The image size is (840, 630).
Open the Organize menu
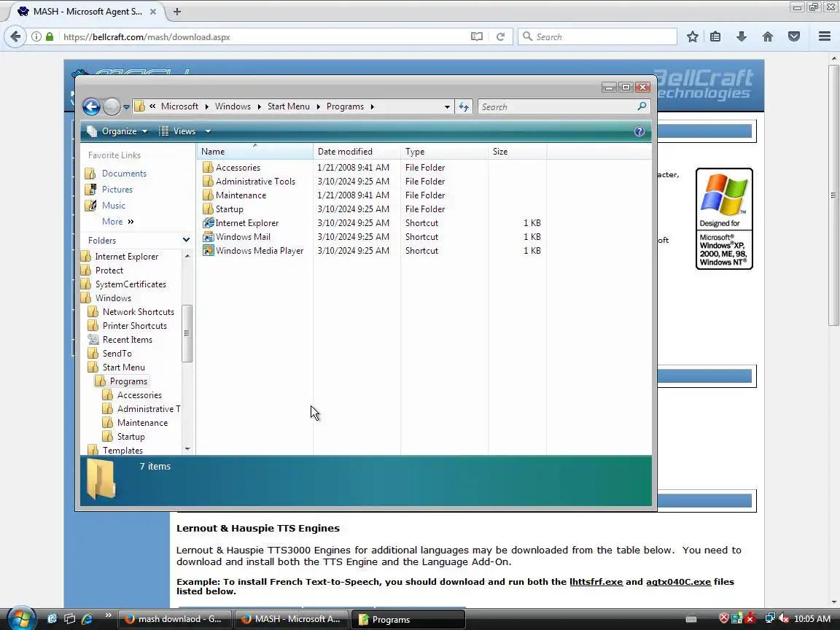pyautogui.click(x=117, y=131)
